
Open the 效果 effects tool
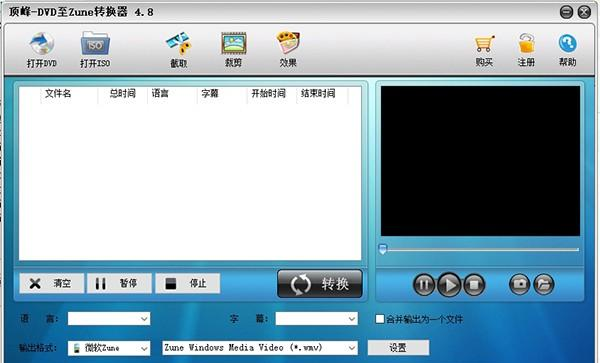tap(288, 49)
